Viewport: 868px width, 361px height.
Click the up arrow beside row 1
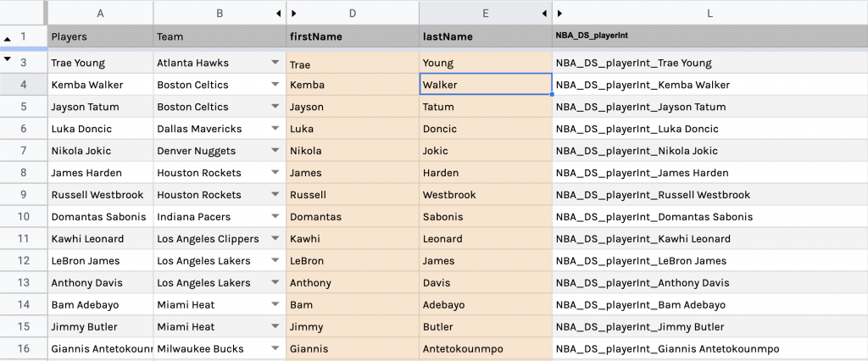click(x=8, y=38)
